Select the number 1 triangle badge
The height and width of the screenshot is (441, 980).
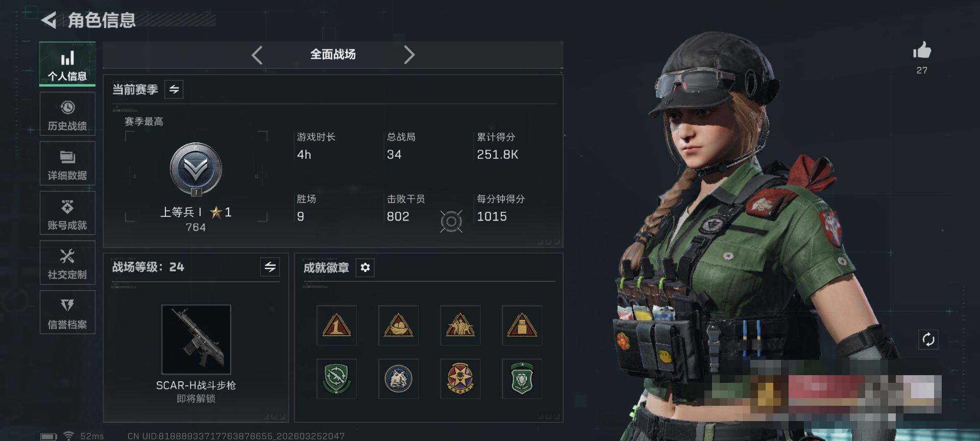(336, 325)
